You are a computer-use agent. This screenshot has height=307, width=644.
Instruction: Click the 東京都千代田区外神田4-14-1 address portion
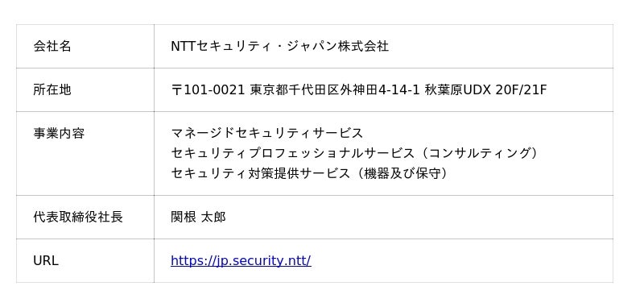pos(335,89)
